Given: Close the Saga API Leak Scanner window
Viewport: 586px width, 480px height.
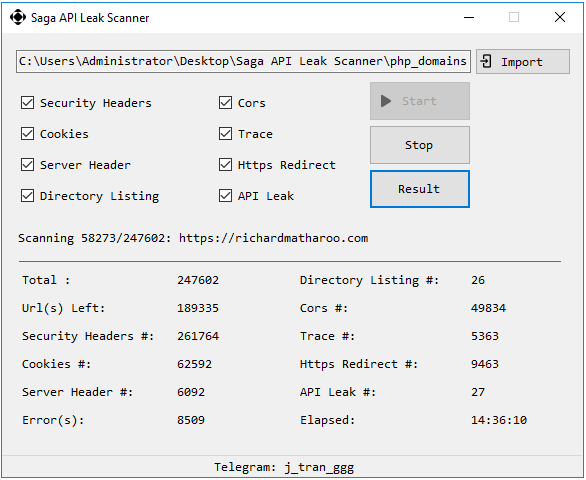Looking at the screenshot, I should pyautogui.click(x=560, y=17).
